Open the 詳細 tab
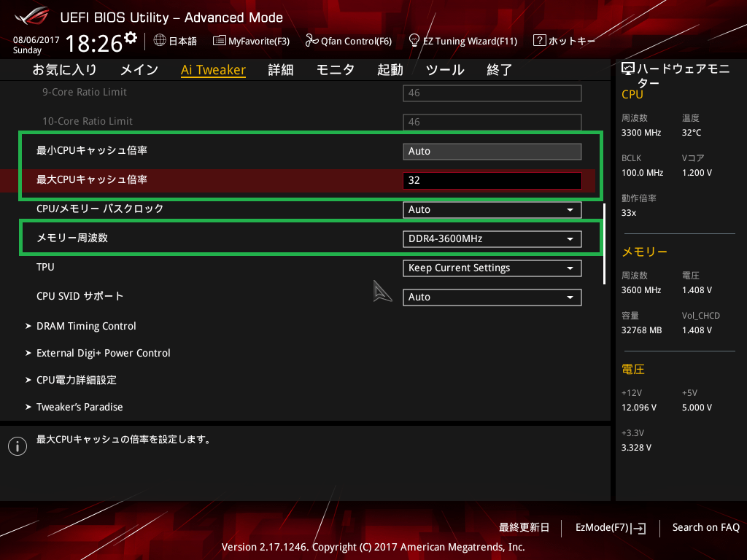The image size is (747, 560). tap(281, 70)
